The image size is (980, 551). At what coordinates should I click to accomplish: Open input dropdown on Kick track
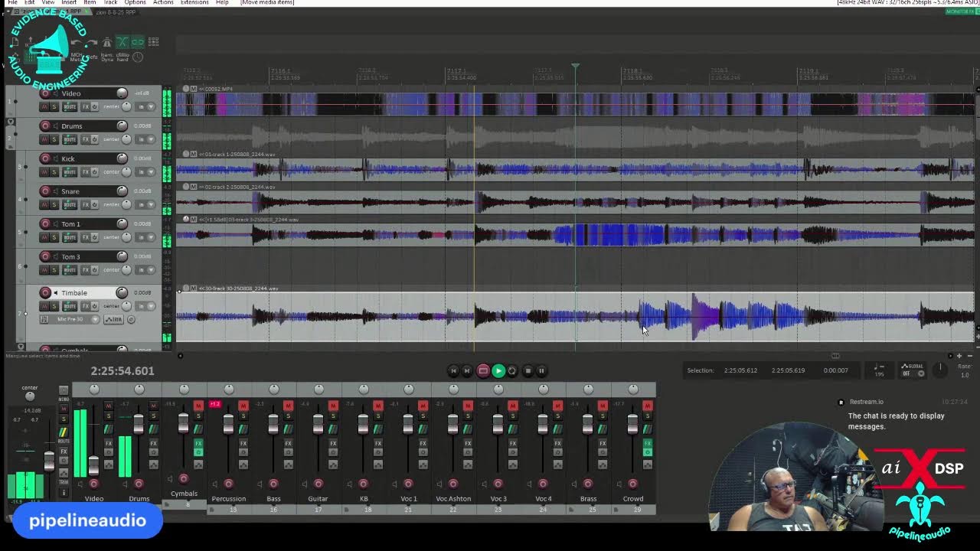145,171
